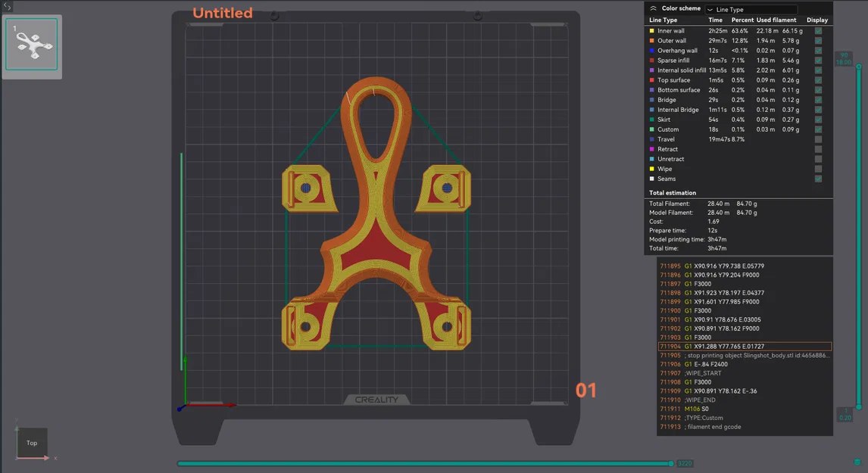Click the Top view orientation cube

point(32,443)
